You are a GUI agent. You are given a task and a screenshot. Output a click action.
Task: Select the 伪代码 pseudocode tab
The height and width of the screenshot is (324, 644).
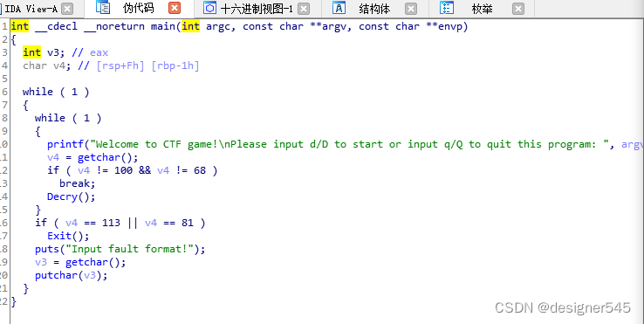(139, 8)
